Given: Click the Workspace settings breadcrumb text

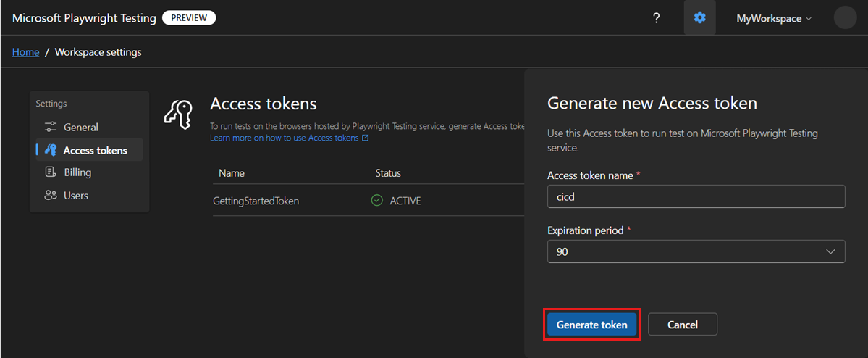Looking at the screenshot, I should click(x=98, y=52).
